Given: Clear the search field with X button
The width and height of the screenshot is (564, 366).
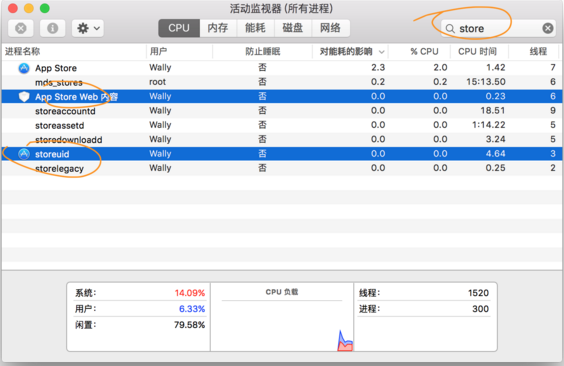Looking at the screenshot, I should (548, 28).
